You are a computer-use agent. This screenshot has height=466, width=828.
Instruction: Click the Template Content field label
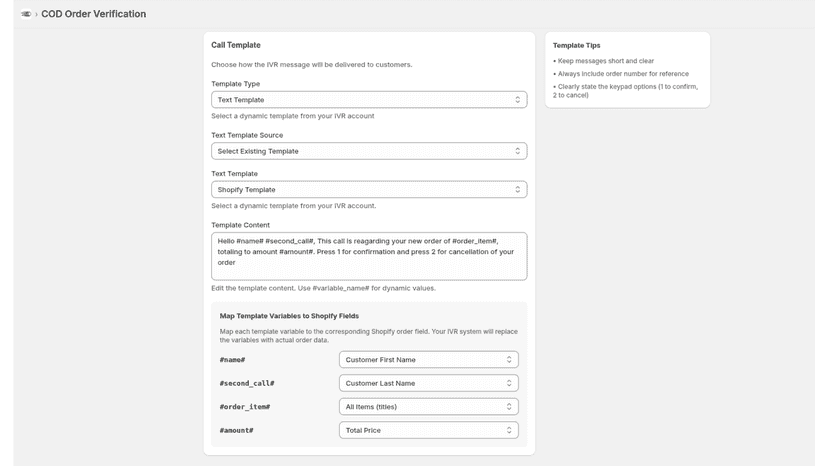(240, 225)
